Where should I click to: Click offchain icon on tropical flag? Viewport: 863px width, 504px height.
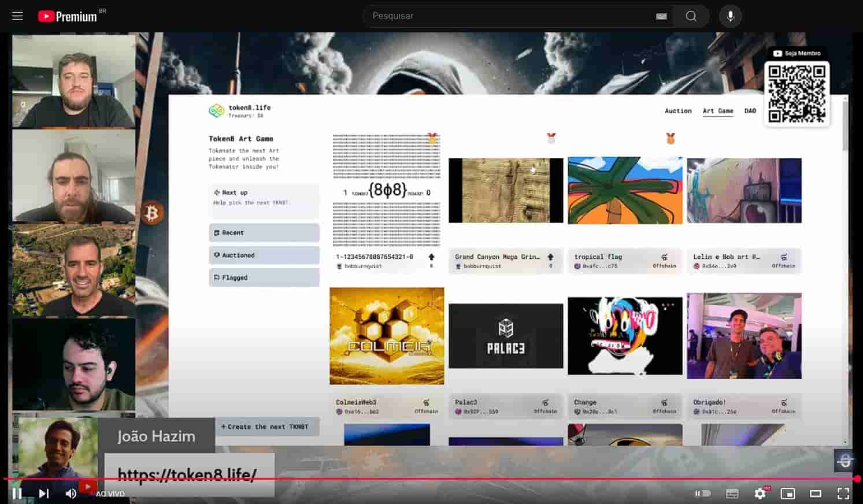tap(664, 257)
